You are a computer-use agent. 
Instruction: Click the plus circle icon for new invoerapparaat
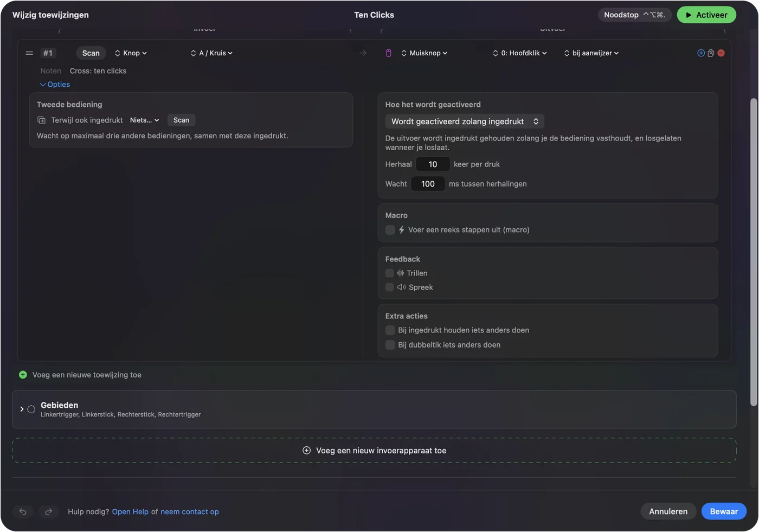click(306, 451)
